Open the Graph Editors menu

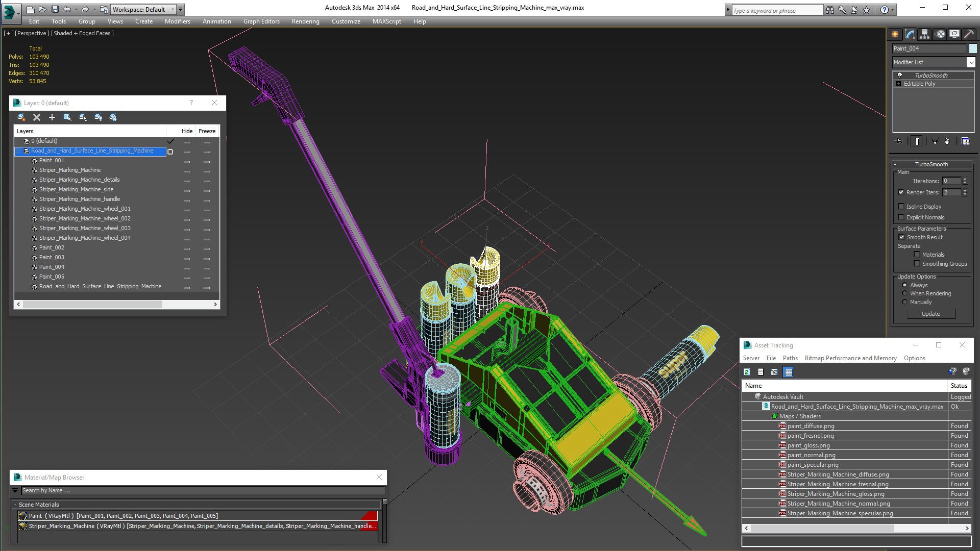click(261, 21)
